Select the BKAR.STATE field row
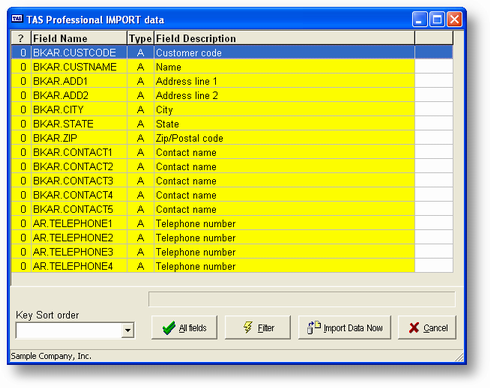The image size is (490, 388). (x=232, y=124)
